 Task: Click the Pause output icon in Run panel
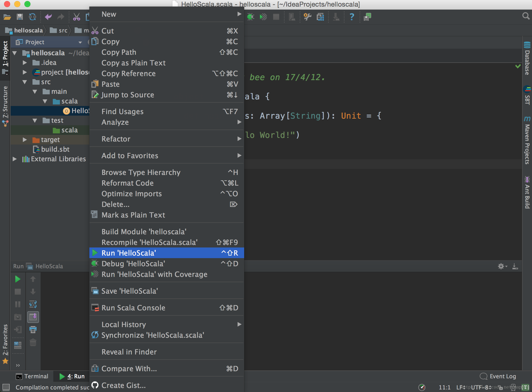tap(18, 304)
